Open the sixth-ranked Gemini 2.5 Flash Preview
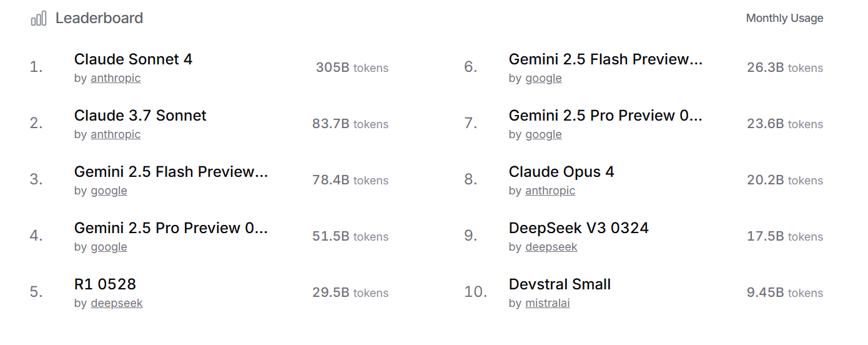Screen dimensions: 868x345 pyautogui.click(x=606, y=59)
